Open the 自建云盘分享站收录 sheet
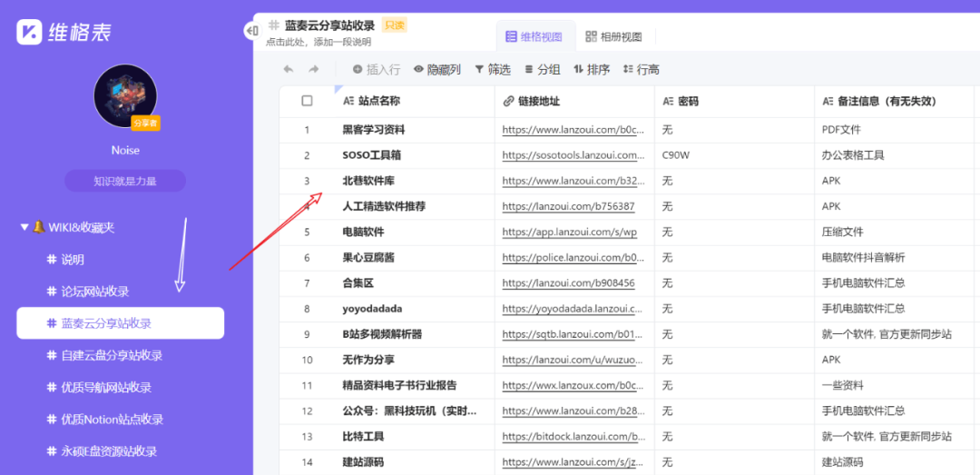 coord(120,355)
